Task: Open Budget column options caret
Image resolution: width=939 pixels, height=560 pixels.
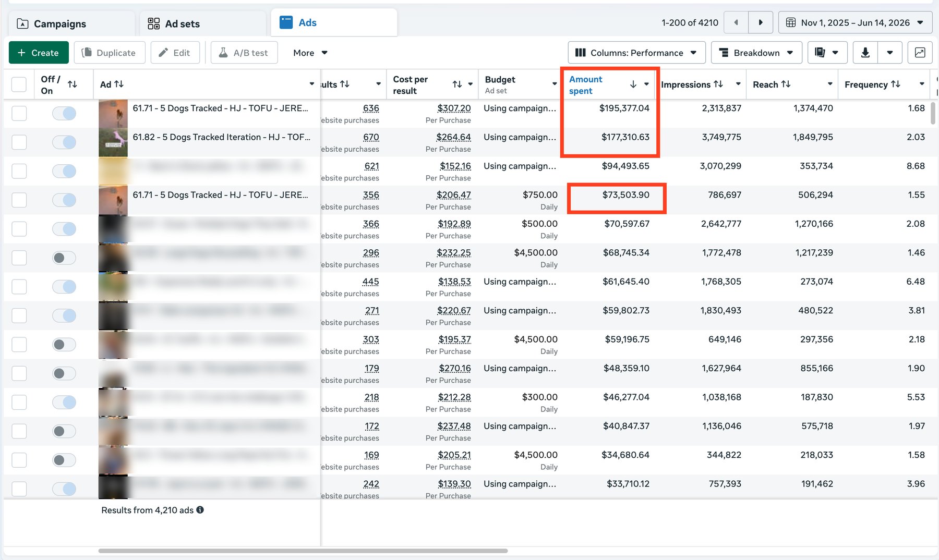Action: pyautogui.click(x=555, y=84)
